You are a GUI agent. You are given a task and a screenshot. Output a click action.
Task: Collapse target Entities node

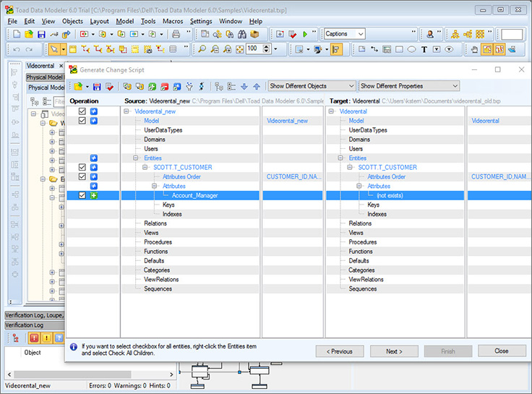click(340, 158)
